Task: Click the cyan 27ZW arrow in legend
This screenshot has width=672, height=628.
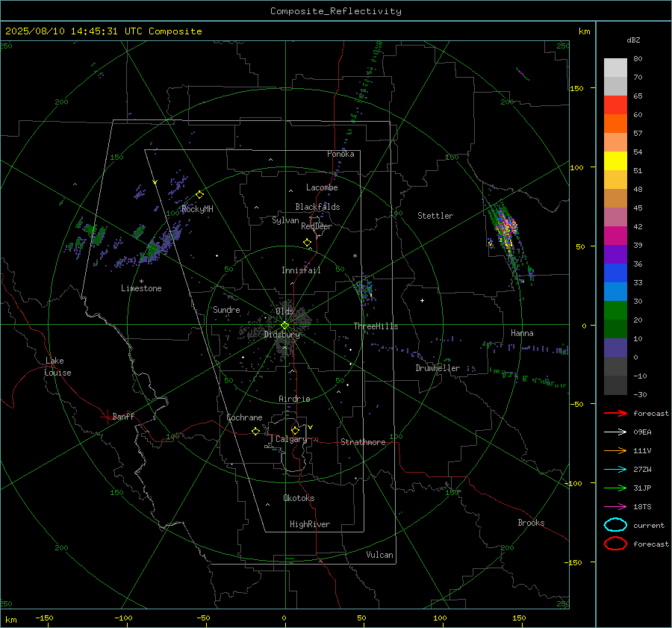Action: click(x=615, y=470)
